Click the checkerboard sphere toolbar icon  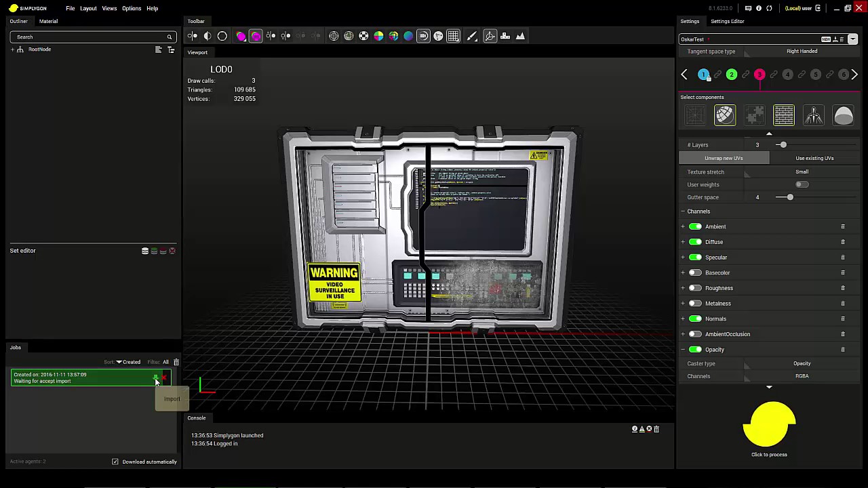tap(363, 36)
